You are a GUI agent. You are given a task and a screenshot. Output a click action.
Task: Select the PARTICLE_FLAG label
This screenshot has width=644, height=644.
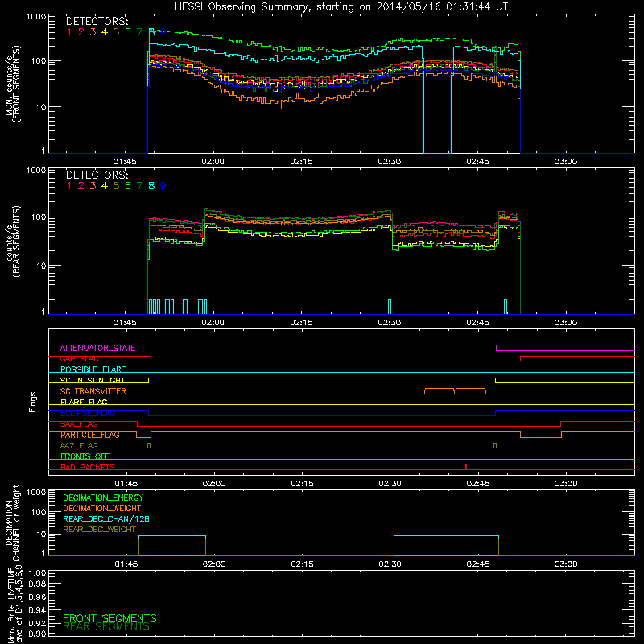coord(90,435)
